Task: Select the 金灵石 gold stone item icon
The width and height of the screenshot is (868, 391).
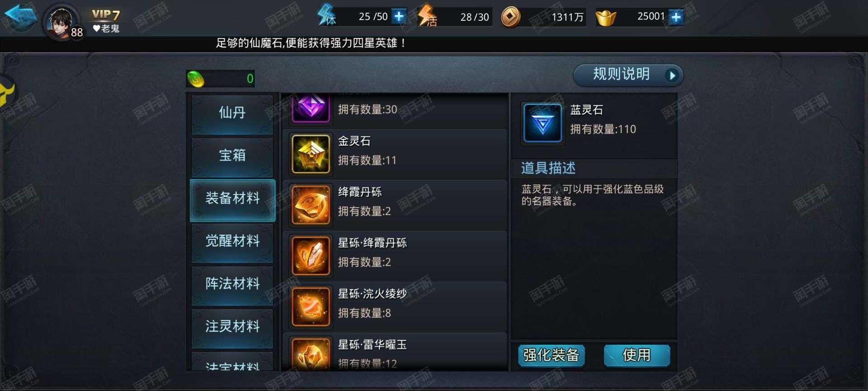Action: click(311, 154)
